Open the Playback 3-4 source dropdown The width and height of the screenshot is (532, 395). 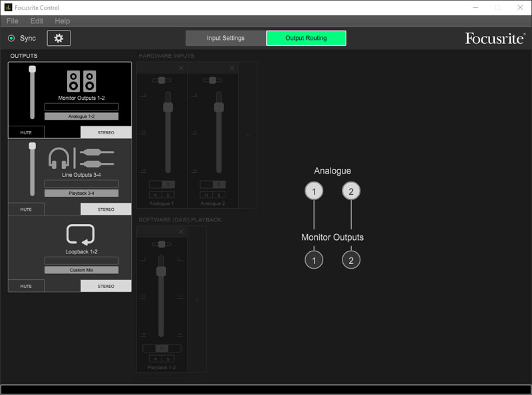[81, 193]
